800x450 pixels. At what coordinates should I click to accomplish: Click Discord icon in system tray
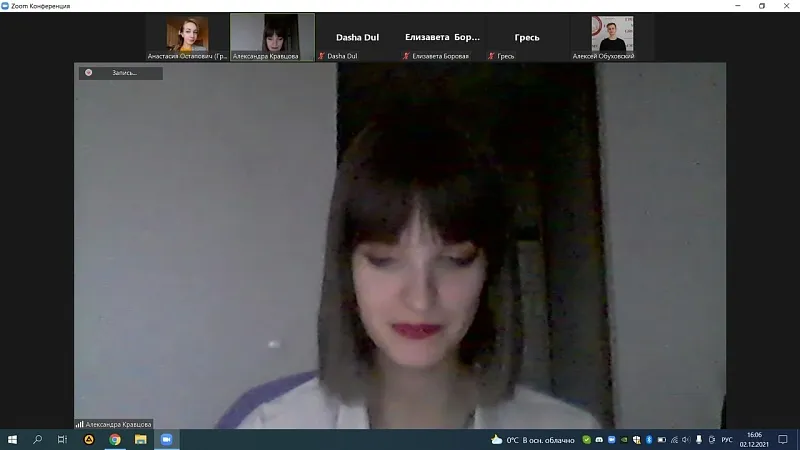pos(599,440)
